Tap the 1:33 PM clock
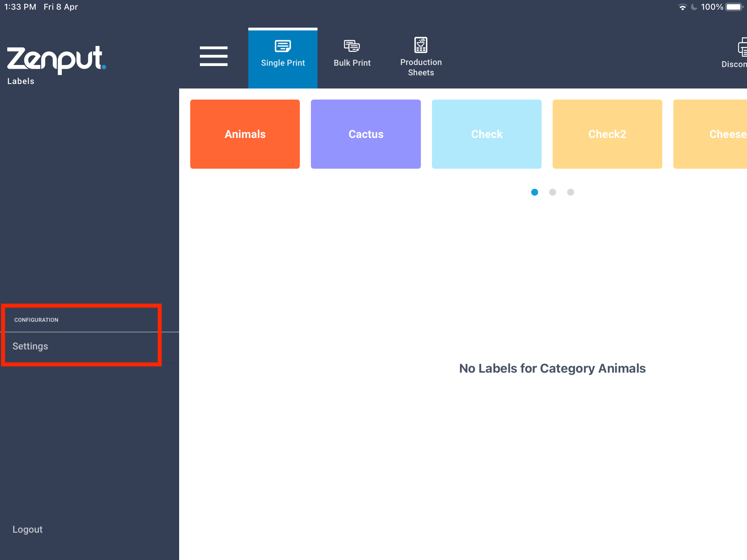Viewport: 747px width, 560px height. [x=20, y=7]
